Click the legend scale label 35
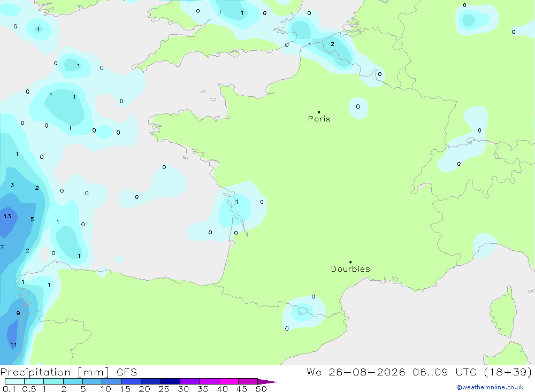The height and width of the screenshot is (392, 535). pyautogui.click(x=203, y=389)
